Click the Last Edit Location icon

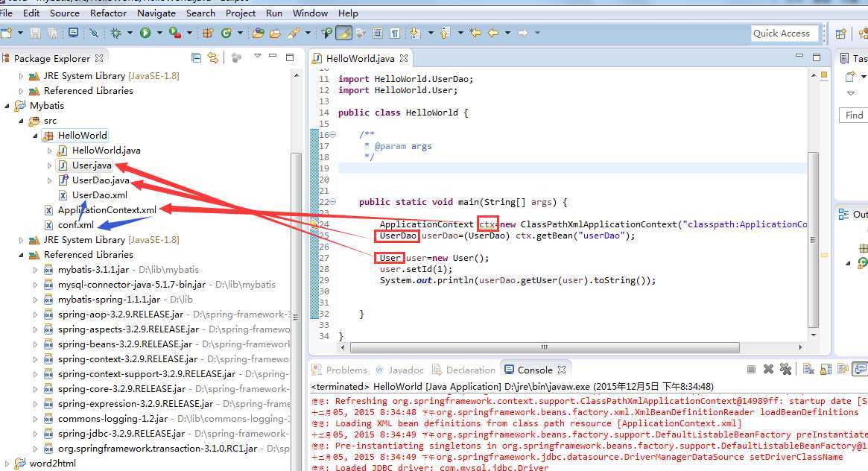pyautogui.click(x=475, y=34)
